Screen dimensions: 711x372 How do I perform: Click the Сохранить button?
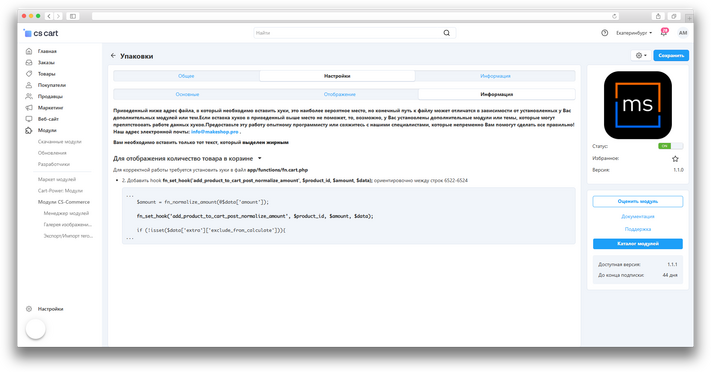coord(671,55)
